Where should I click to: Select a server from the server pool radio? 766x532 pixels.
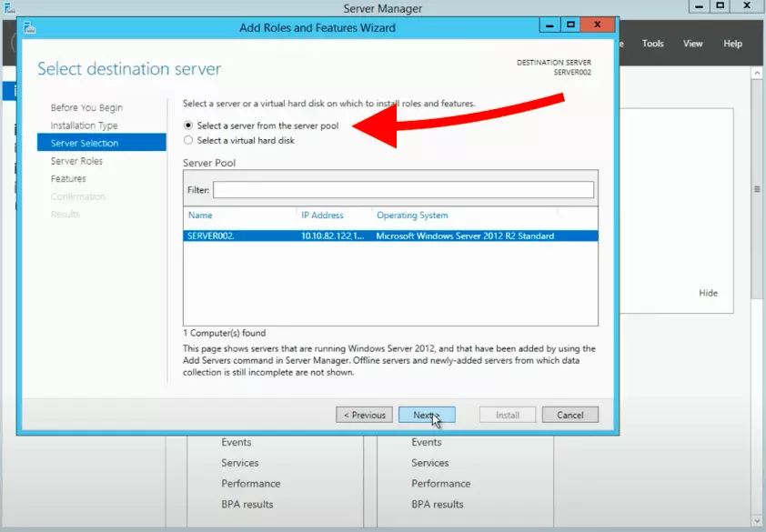point(188,125)
